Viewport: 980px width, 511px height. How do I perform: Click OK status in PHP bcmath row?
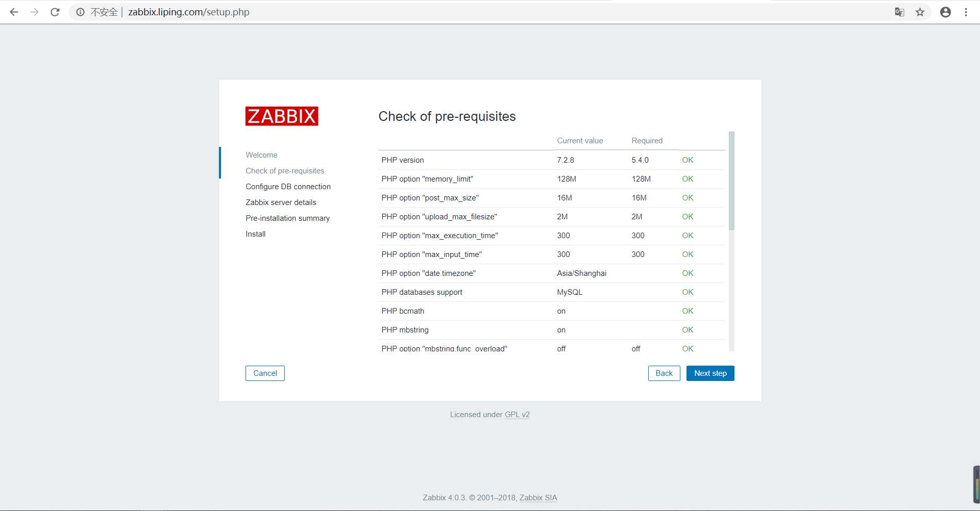tap(688, 311)
